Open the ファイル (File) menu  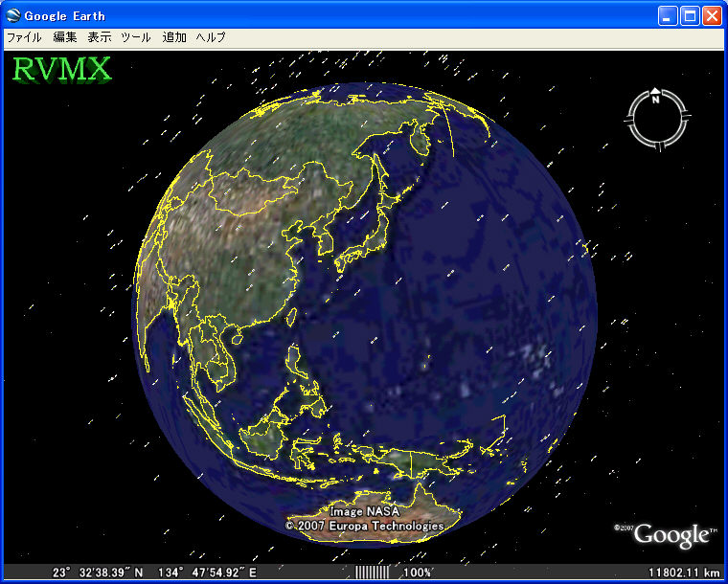click(x=24, y=37)
